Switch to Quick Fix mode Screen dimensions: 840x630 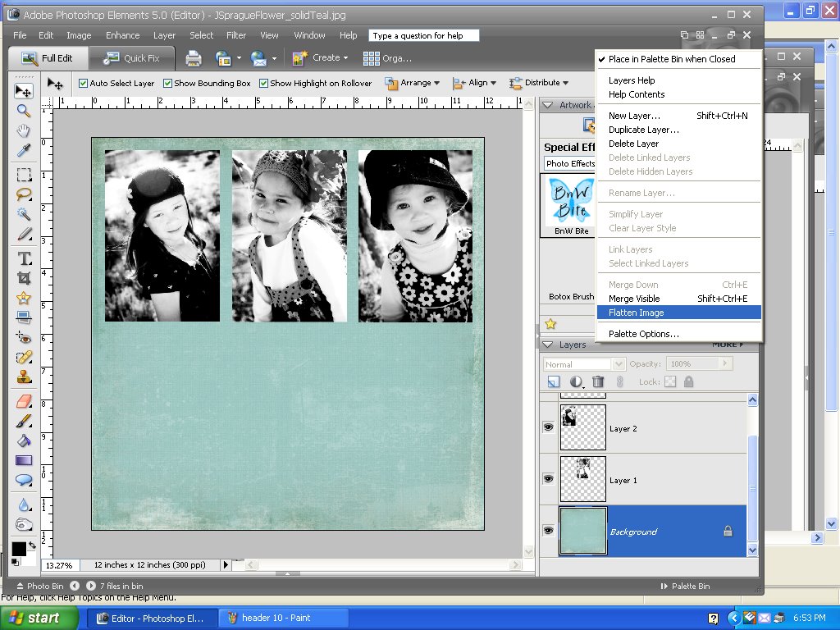click(x=133, y=58)
